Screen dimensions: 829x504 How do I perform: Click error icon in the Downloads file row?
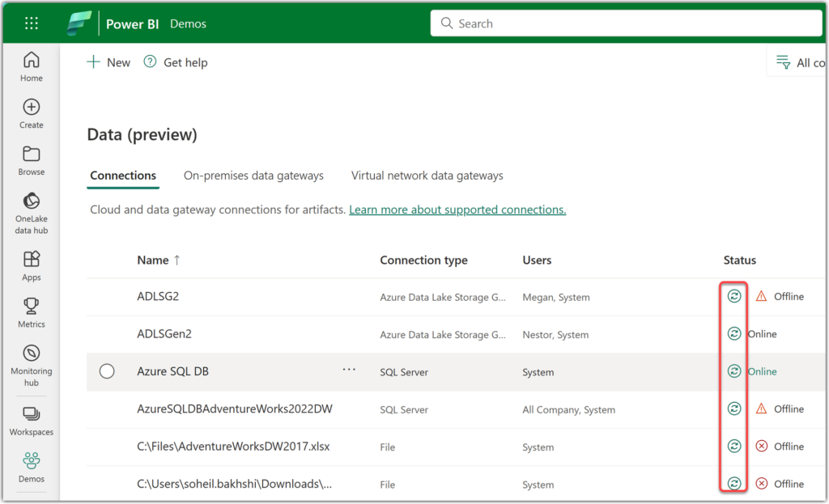[761, 484]
